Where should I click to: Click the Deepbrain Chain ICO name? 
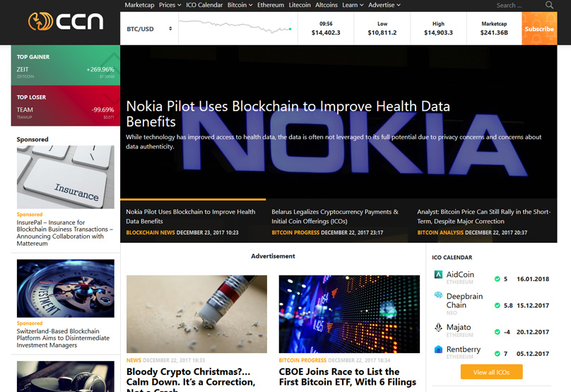point(465,301)
